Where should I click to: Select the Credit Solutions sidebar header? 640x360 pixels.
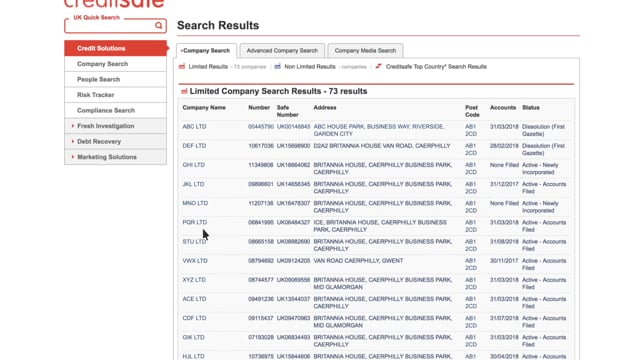[116, 48]
